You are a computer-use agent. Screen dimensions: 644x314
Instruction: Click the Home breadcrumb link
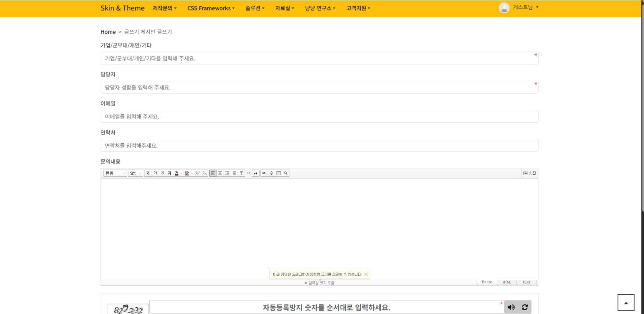click(108, 32)
